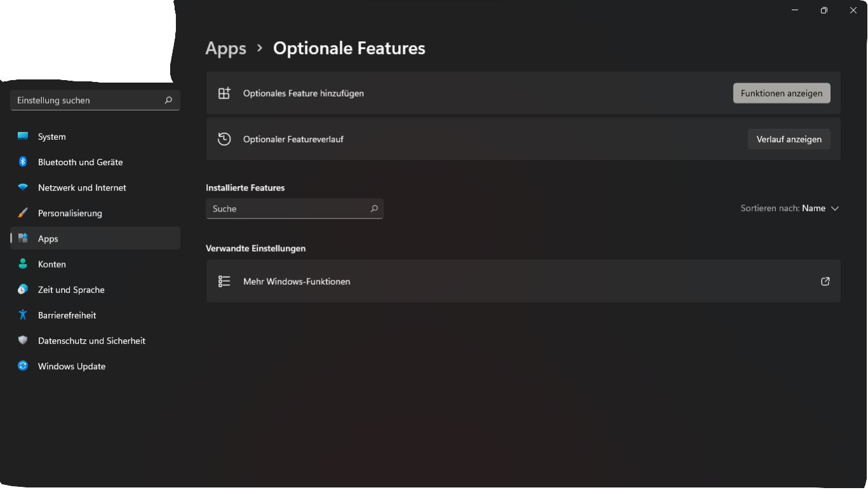Open Netzwerk und Internet settings icon
This screenshot has height=490, width=868.
pyautogui.click(x=23, y=187)
